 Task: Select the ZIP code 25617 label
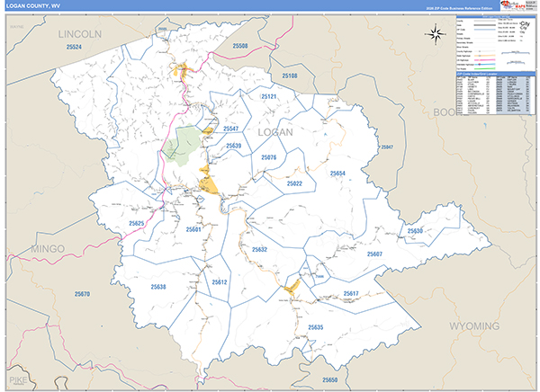coord(351,294)
